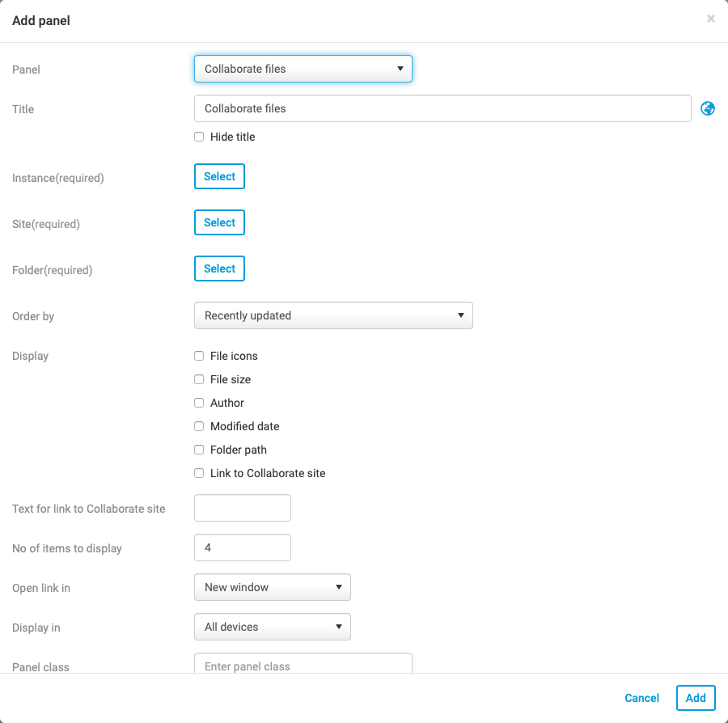
Task: Tick the File icons checkbox
Action: (199, 356)
